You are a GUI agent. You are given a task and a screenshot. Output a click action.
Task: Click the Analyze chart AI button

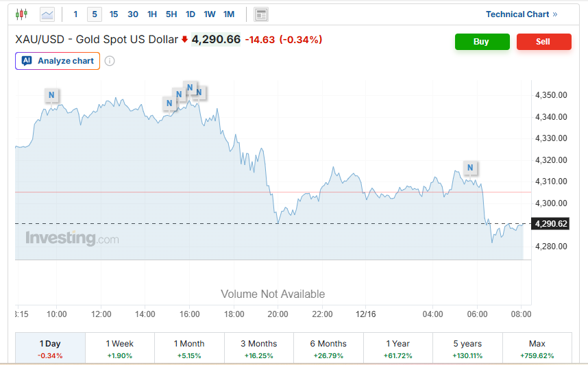click(x=58, y=61)
